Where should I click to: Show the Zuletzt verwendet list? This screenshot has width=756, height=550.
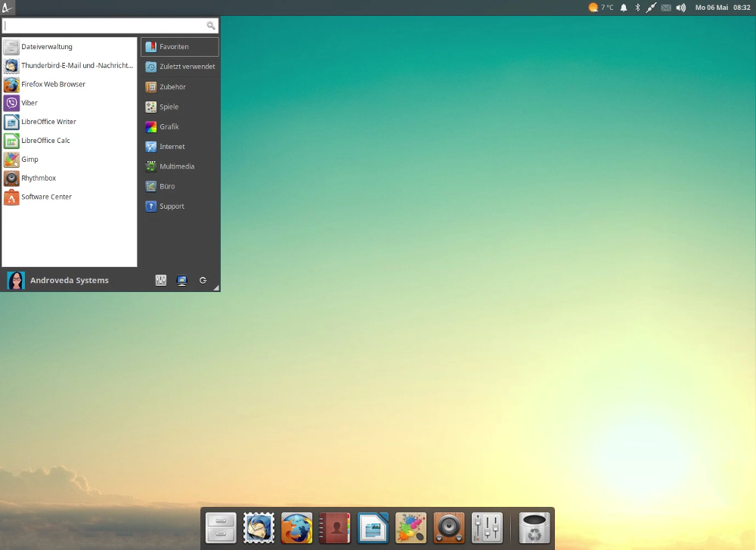point(186,67)
